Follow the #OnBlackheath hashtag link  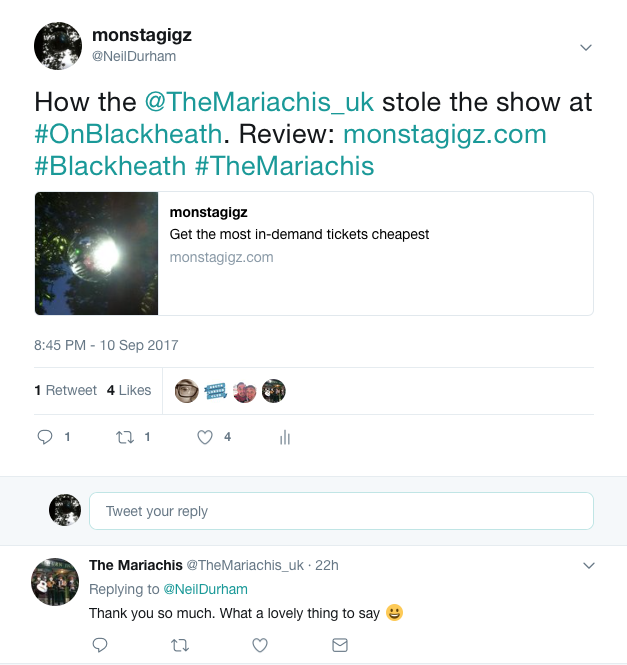(x=128, y=134)
